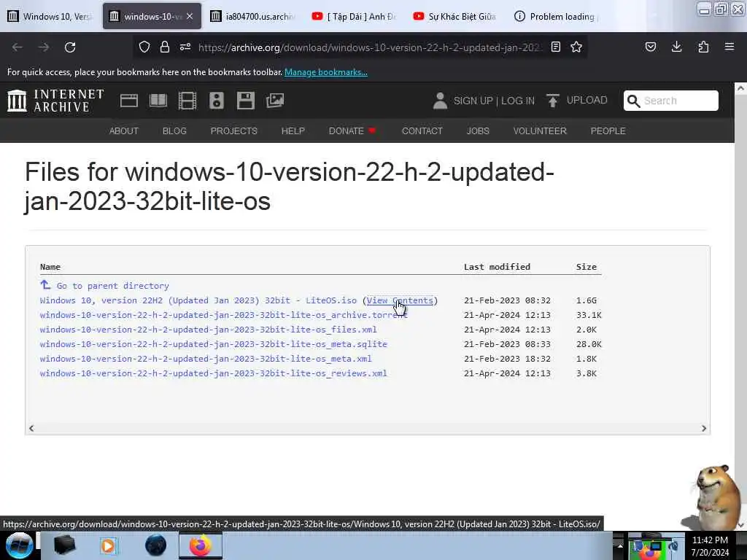
Task: Click page scrollbar up arrow
Action: coord(740,88)
